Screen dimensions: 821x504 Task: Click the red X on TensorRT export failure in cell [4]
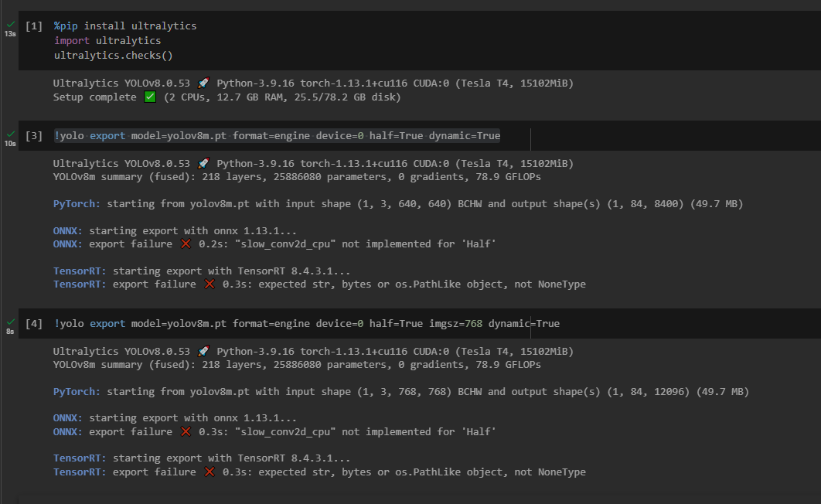pyautogui.click(x=209, y=472)
